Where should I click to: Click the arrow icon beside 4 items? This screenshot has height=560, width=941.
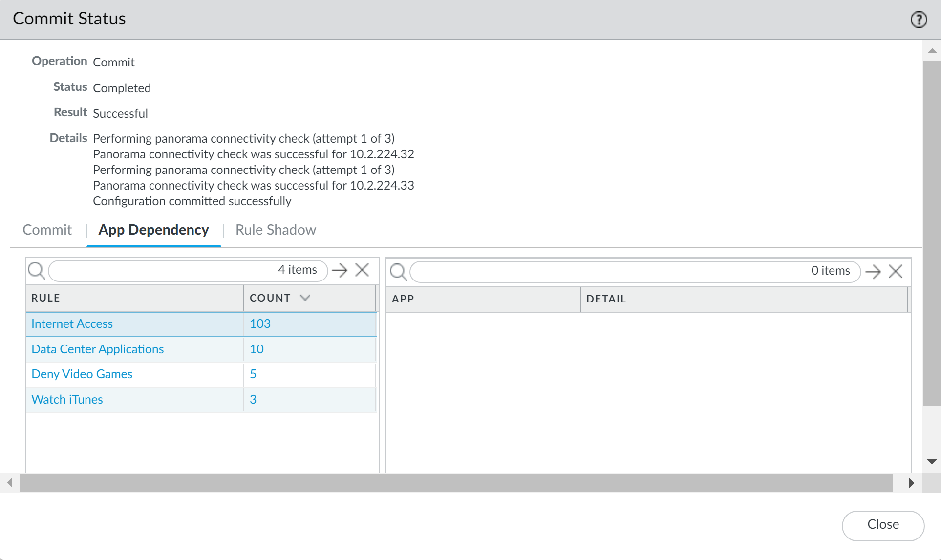[x=340, y=270]
